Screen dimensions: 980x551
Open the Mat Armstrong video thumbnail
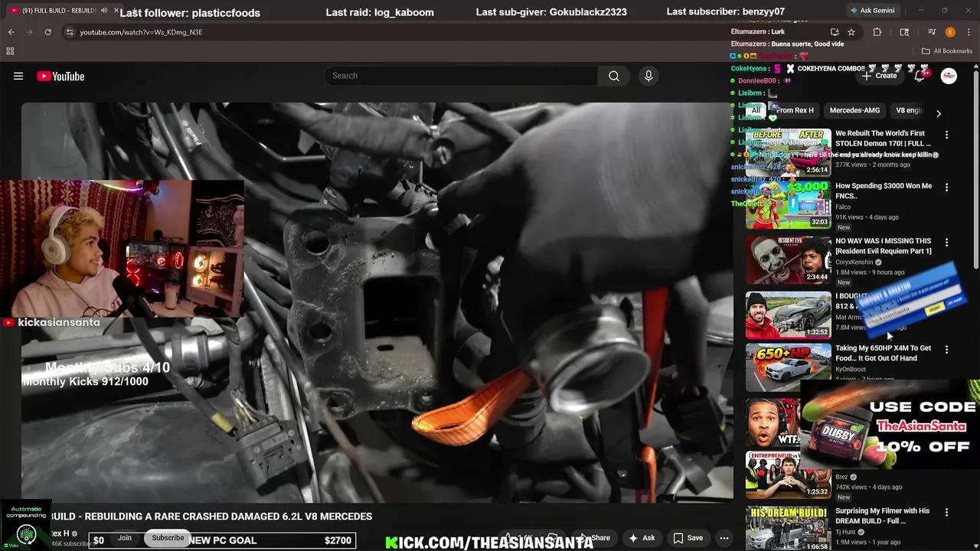tap(789, 315)
